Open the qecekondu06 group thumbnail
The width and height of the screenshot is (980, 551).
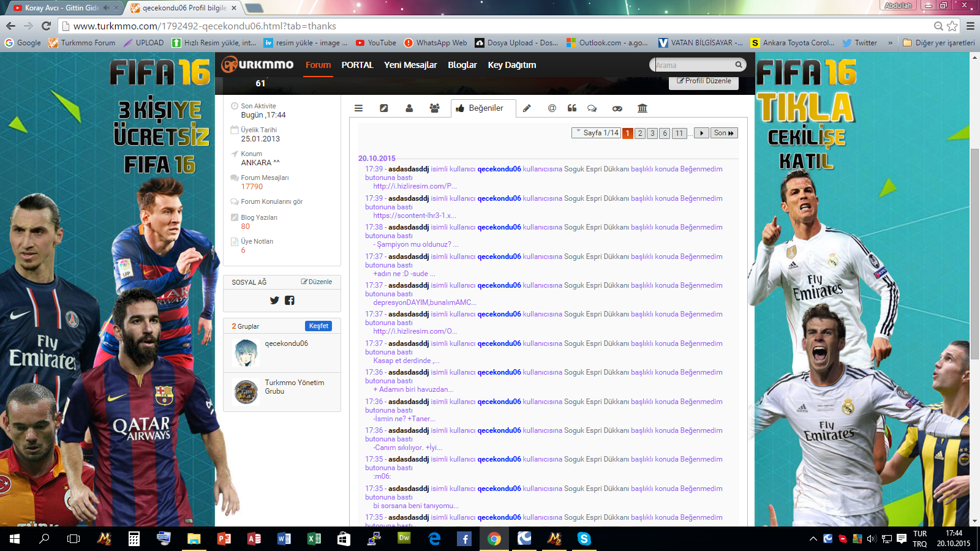(246, 353)
